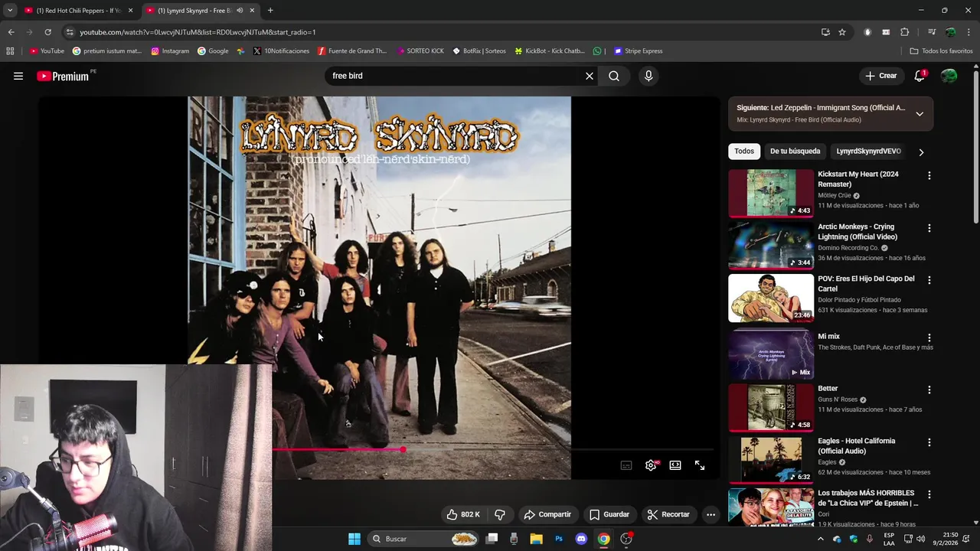The height and width of the screenshot is (551, 980).
Task: Open options for Los trabajos MÁS HORRIBLES
Action: [x=929, y=494]
